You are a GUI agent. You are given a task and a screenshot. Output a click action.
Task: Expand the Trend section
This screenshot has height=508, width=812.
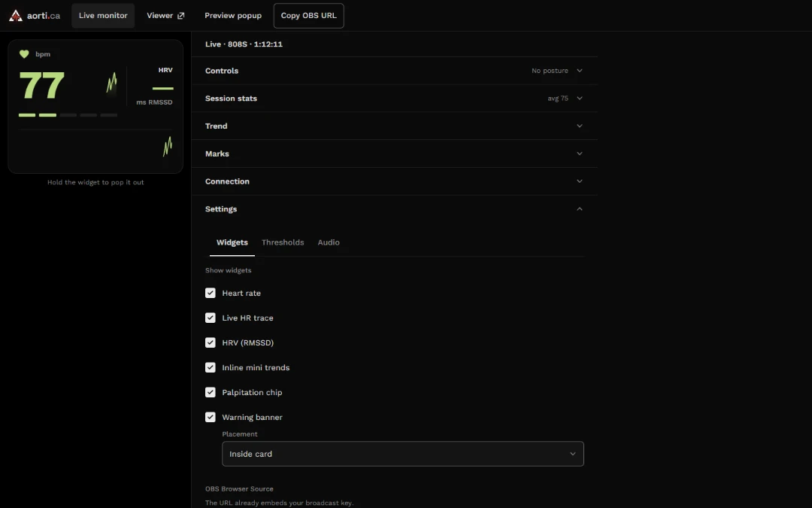[x=395, y=126]
